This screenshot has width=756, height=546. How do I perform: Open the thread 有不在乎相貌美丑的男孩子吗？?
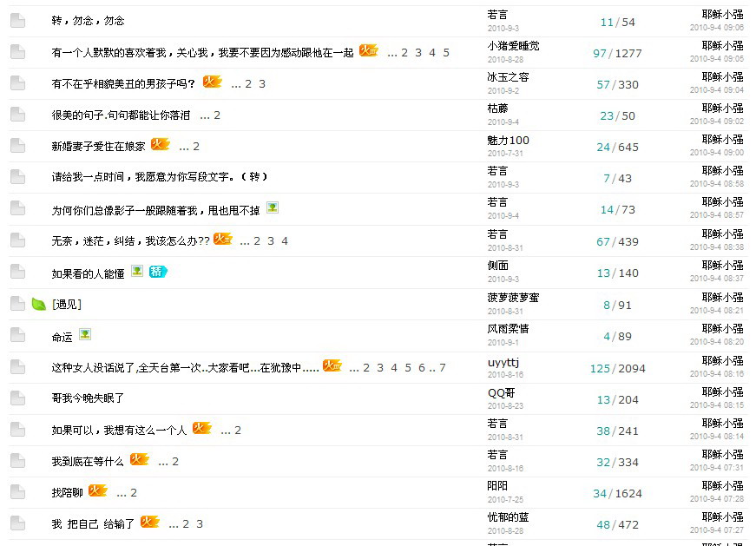point(123,84)
